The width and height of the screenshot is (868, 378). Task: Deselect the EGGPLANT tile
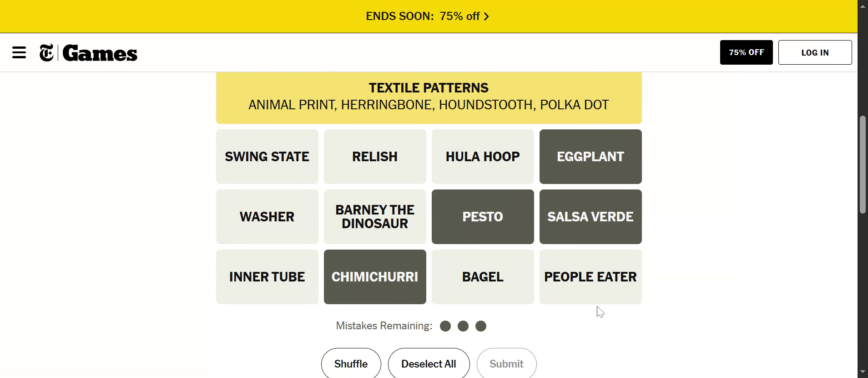coord(590,157)
